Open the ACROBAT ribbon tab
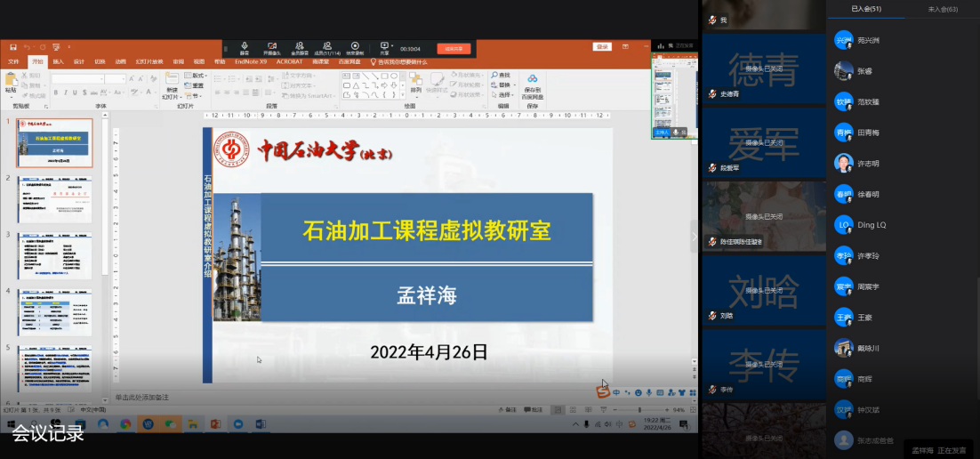 tap(289, 62)
